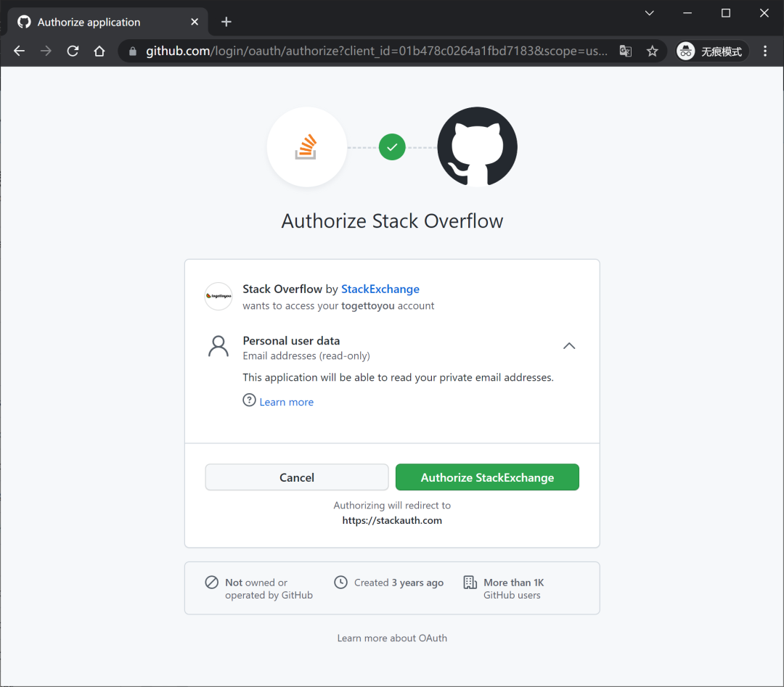784x687 pixels.
Task: Click the Authorize StackExchange button
Action: pos(487,477)
